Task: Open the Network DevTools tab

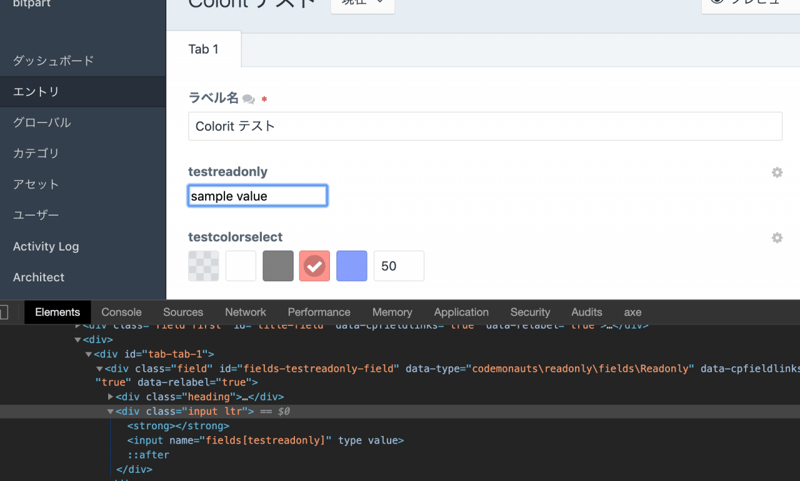Action: (x=245, y=312)
